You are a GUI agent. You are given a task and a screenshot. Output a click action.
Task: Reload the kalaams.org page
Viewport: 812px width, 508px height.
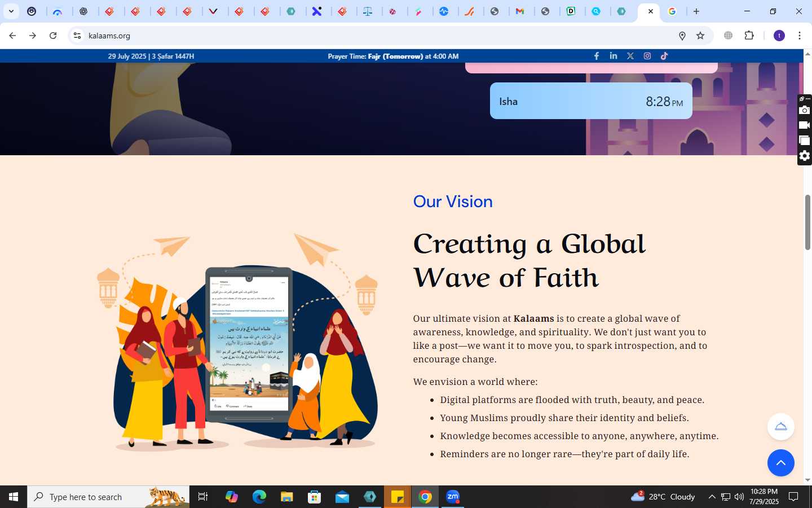click(x=53, y=36)
